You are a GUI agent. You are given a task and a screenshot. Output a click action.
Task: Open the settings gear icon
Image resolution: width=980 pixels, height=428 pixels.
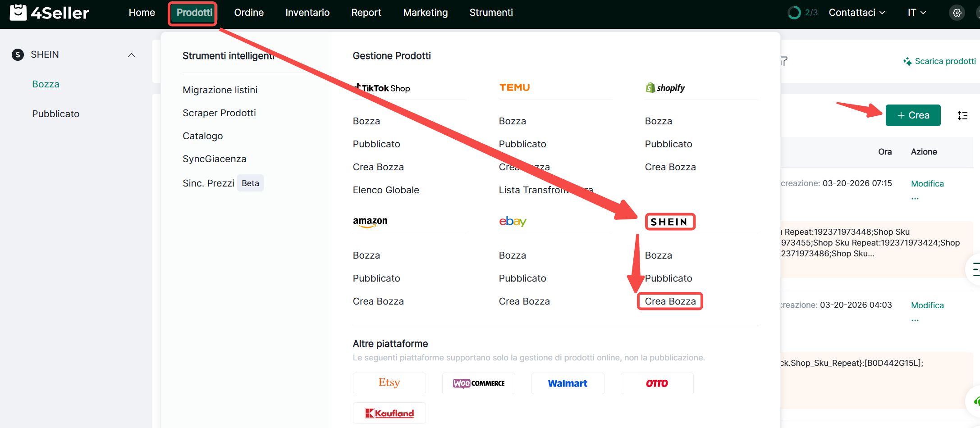(957, 13)
